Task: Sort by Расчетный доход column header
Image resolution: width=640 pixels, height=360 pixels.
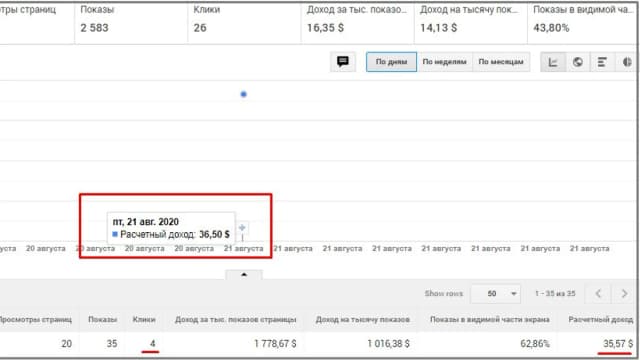Action: click(x=600, y=320)
